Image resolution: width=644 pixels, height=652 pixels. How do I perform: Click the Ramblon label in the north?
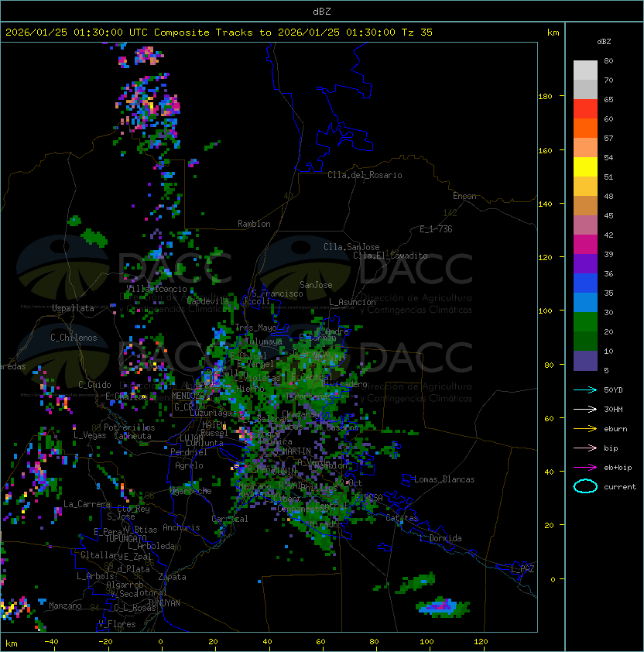(x=254, y=224)
